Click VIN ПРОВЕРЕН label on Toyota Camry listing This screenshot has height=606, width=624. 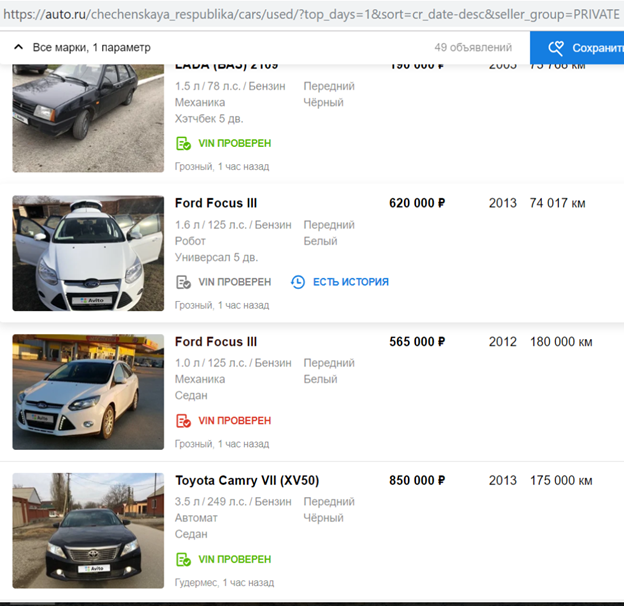pos(234,559)
